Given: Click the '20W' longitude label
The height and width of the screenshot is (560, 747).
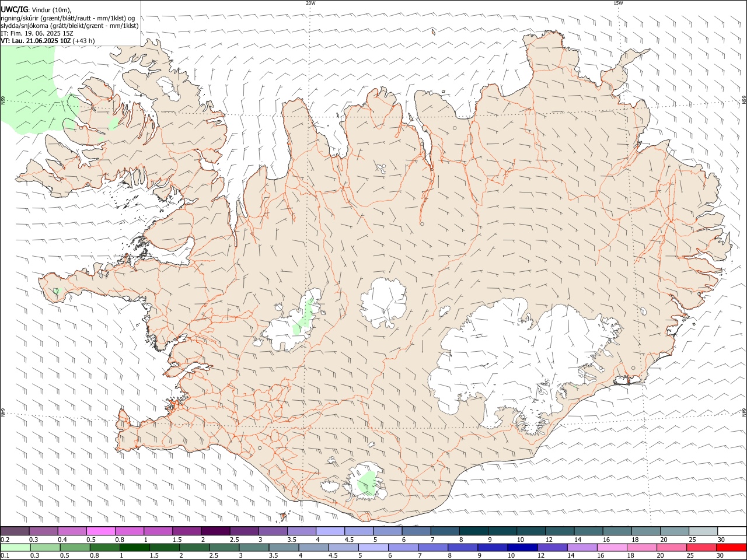Looking at the screenshot, I should pos(310,3).
